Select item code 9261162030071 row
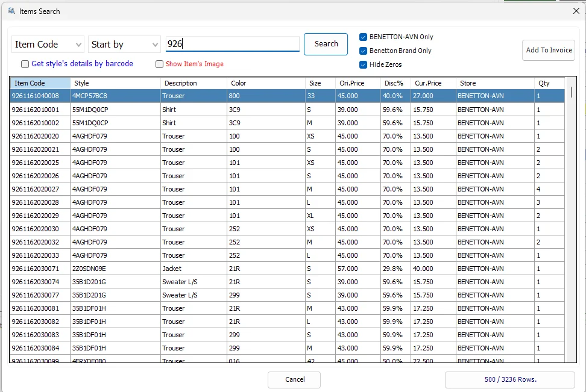 click(287, 269)
